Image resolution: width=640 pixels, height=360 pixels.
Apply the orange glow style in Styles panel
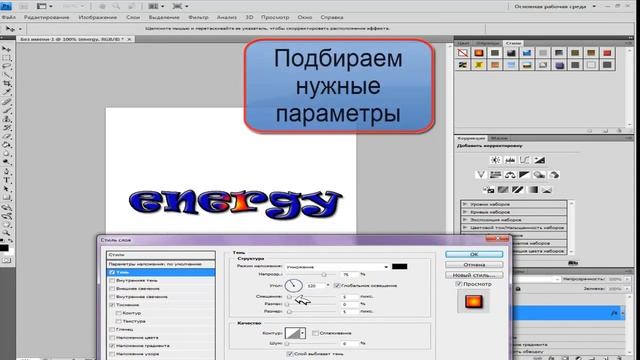pyautogui.click(x=479, y=53)
